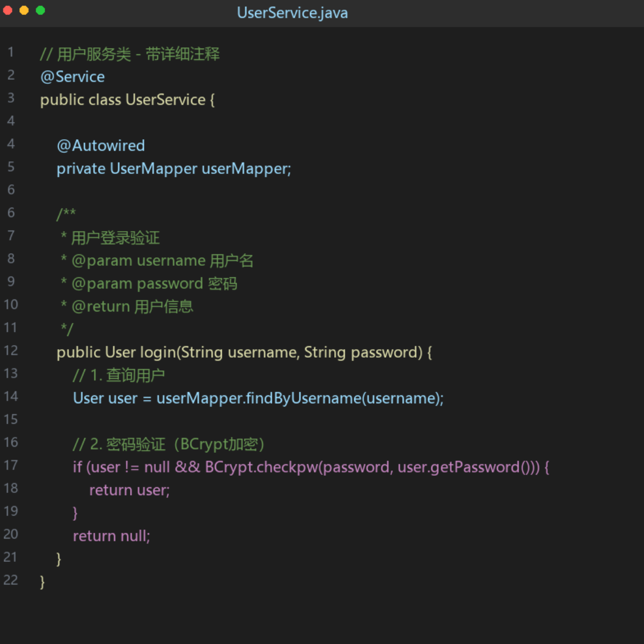The image size is (644, 644).
Task: Click the 'public User login(...)' method signature
Action: click(x=244, y=353)
